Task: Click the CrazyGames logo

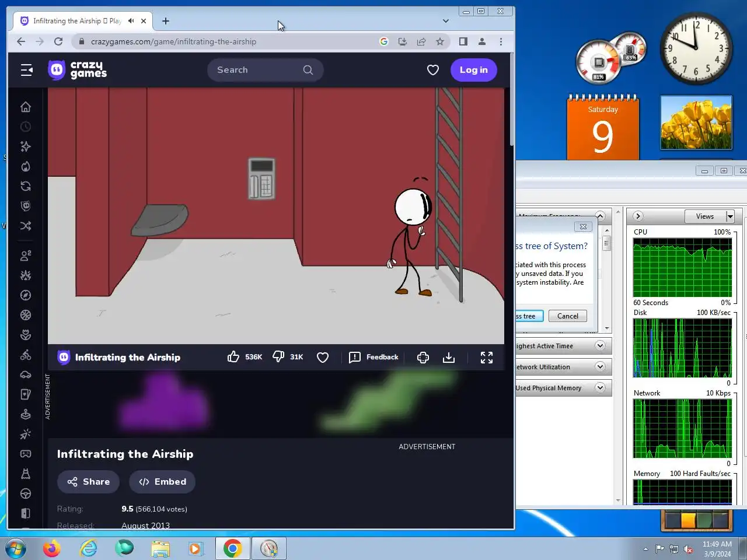Action: [x=78, y=70]
